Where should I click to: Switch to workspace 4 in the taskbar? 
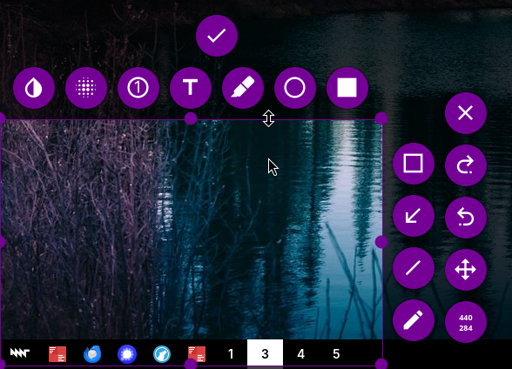(301, 354)
